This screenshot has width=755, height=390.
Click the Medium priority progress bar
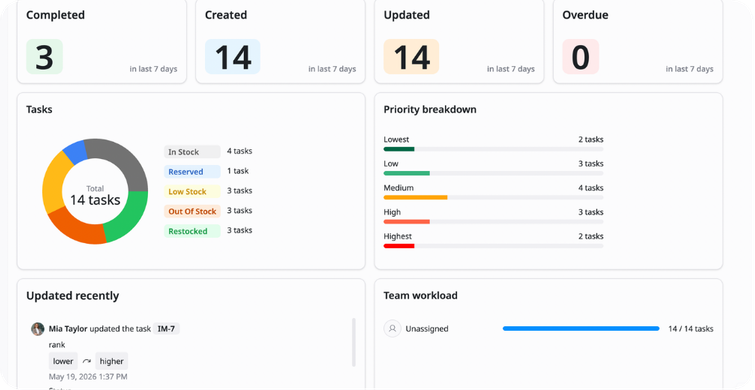click(493, 197)
